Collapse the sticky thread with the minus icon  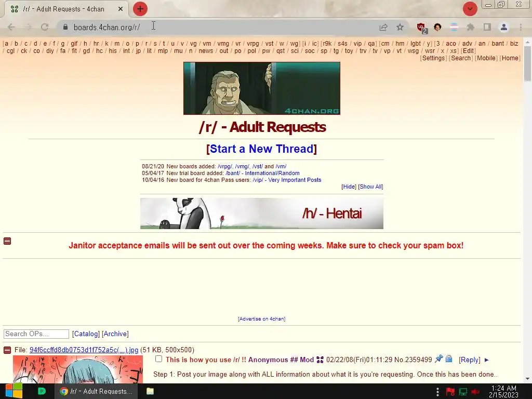tap(7, 350)
